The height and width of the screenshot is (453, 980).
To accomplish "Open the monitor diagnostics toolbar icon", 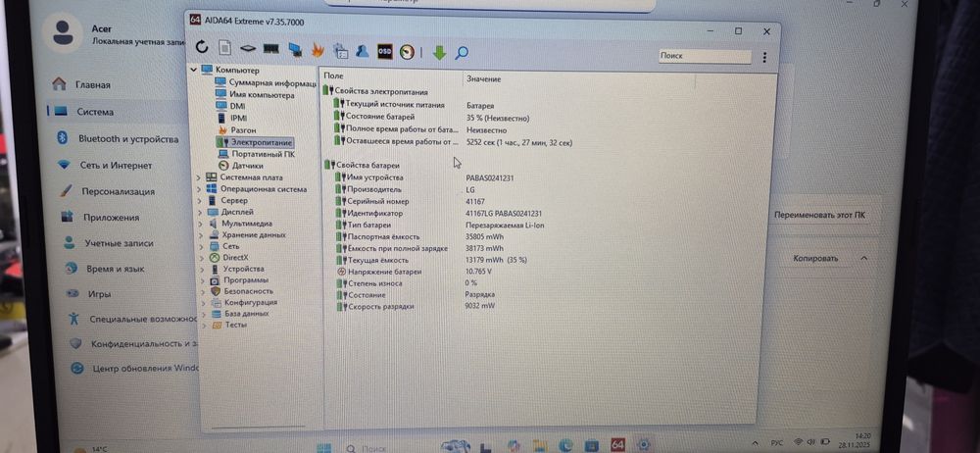I will (294, 49).
